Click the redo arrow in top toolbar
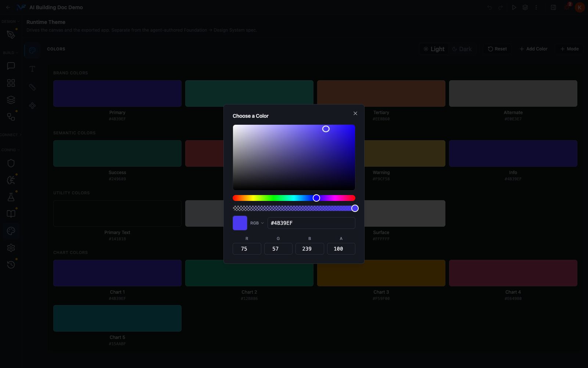 click(x=501, y=7)
